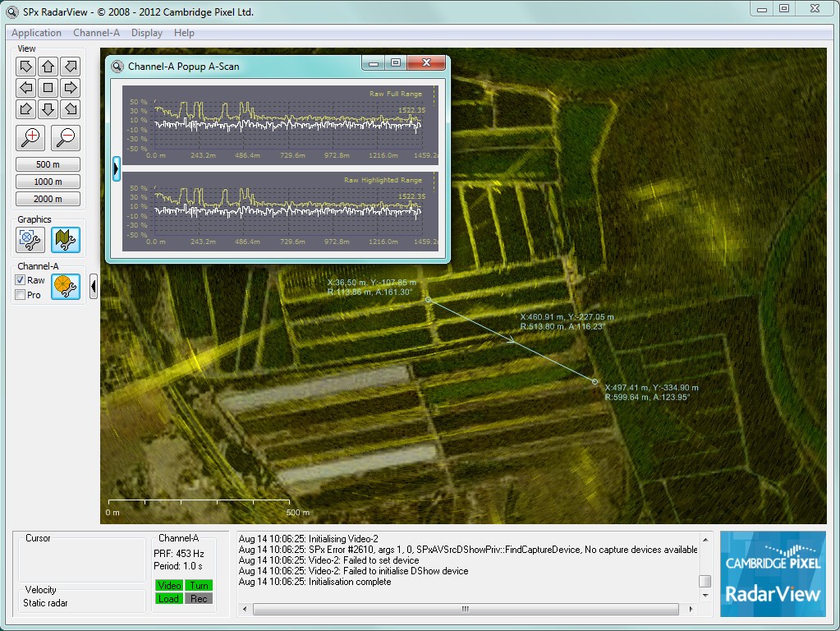
Task: Open Channel-A radar settings wrench icon
Action: click(65, 287)
